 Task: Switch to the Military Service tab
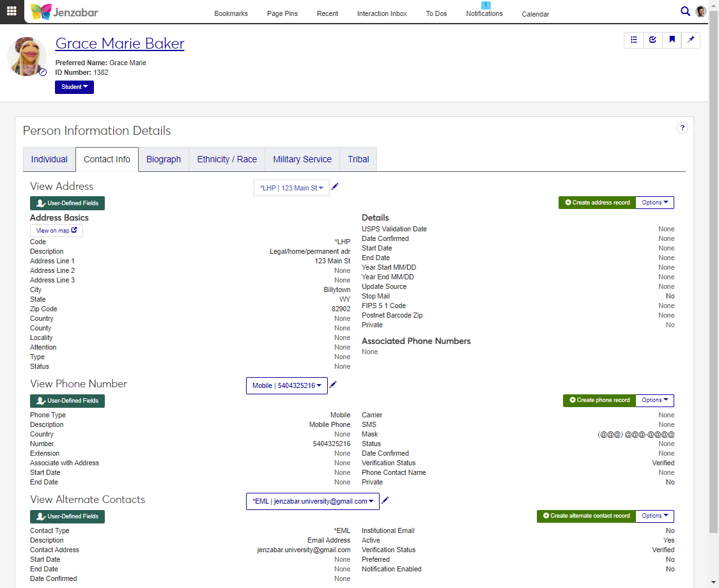point(302,159)
